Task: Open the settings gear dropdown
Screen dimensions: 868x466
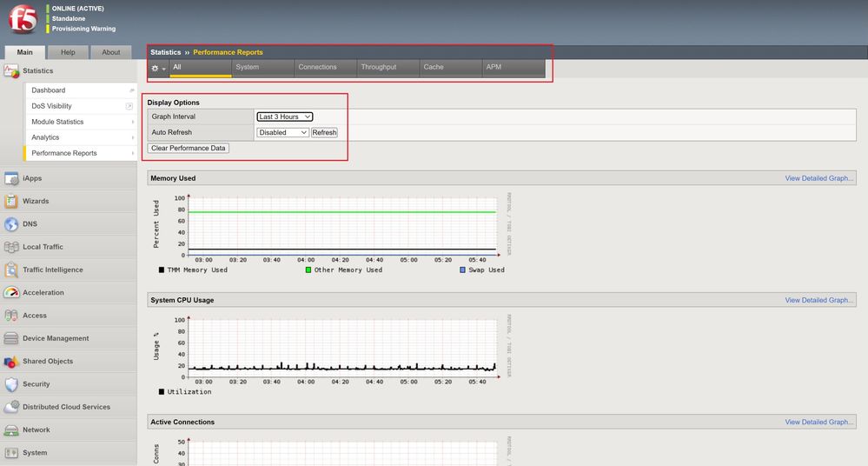Action: point(158,68)
